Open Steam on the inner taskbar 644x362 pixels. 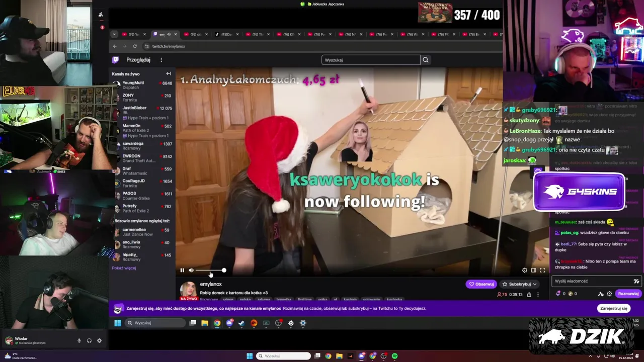[x=242, y=323]
